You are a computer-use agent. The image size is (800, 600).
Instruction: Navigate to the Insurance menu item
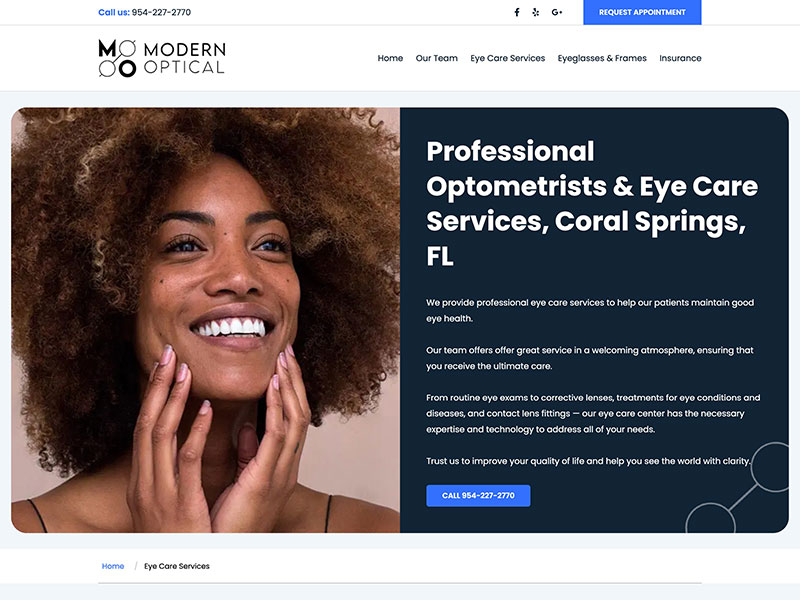[x=680, y=58]
